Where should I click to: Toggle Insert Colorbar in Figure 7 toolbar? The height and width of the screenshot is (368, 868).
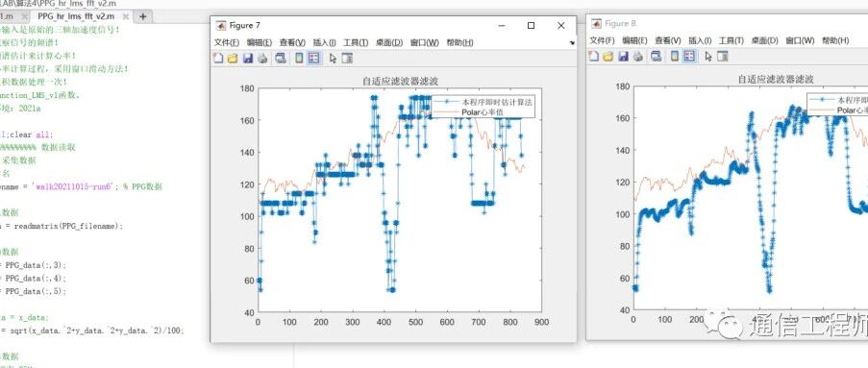pos(299,58)
